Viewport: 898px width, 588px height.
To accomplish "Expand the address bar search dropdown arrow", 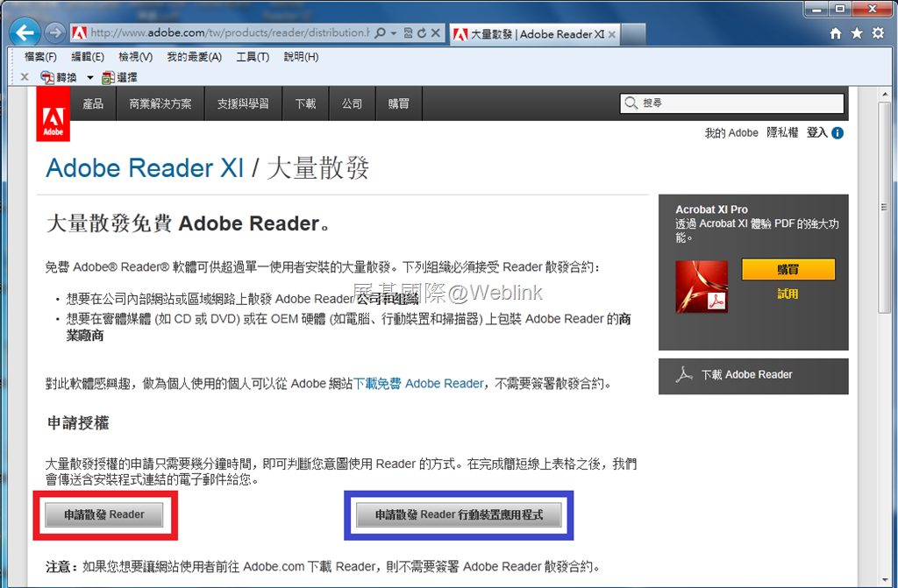I will pos(394,33).
